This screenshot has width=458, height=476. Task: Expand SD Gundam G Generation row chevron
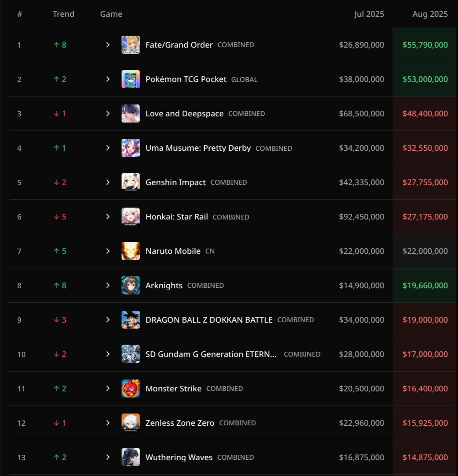pos(108,354)
